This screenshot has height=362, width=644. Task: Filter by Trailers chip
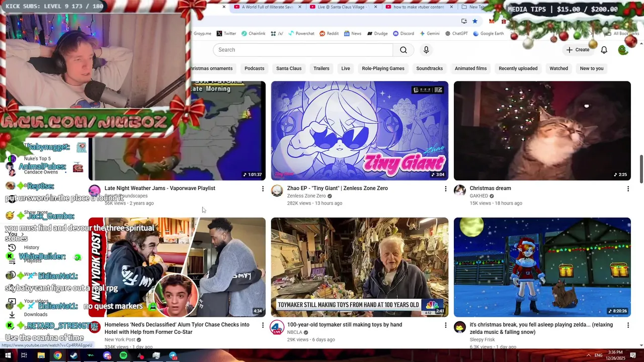[321, 68]
